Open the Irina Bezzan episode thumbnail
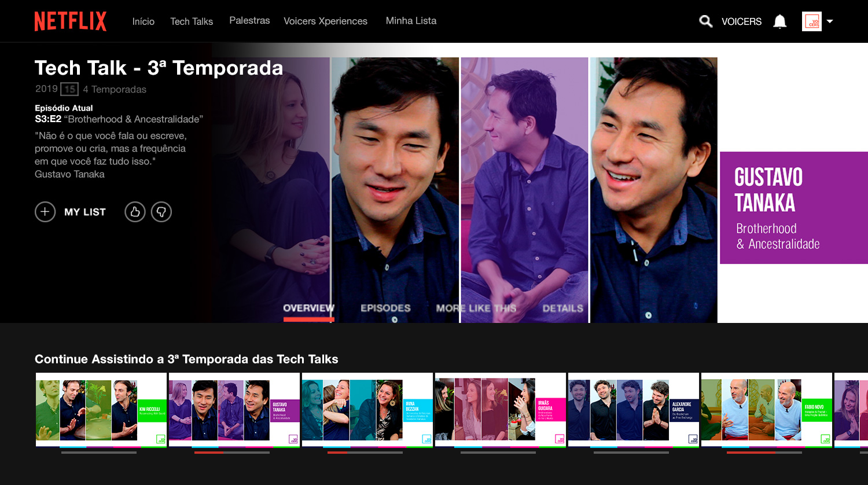Image resolution: width=868 pixels, height=485 pixels. point(367,410)
